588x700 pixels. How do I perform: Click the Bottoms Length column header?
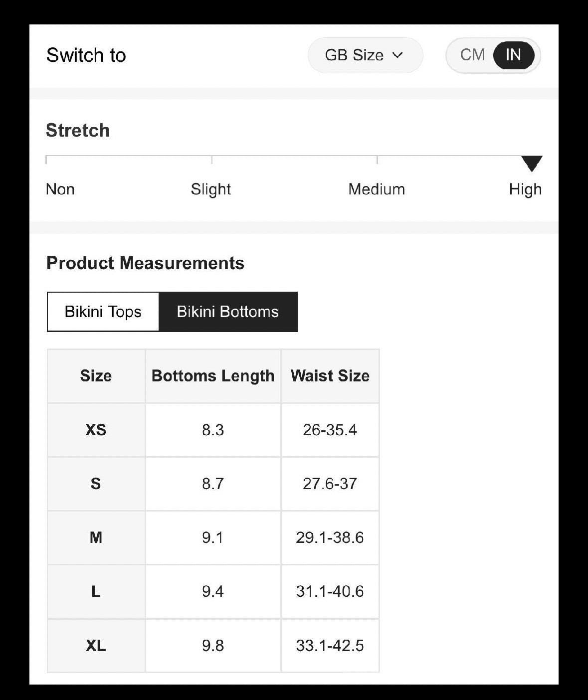tap(213, 376)
